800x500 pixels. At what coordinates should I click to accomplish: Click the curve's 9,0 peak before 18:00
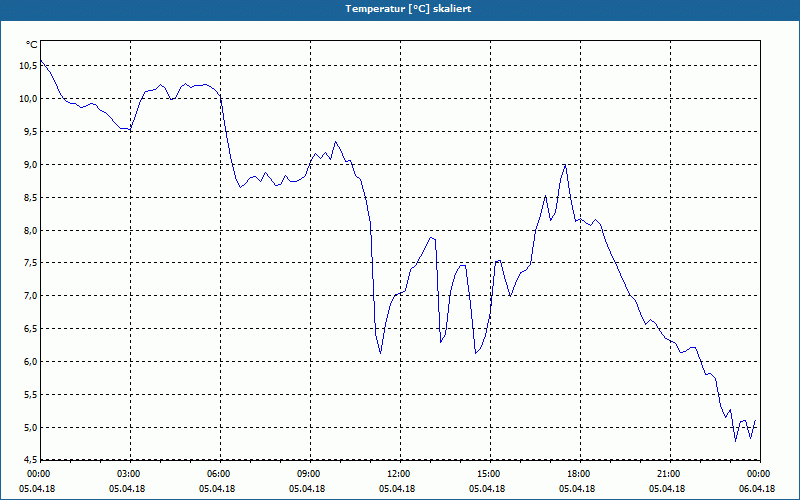(x=565, y=165)
